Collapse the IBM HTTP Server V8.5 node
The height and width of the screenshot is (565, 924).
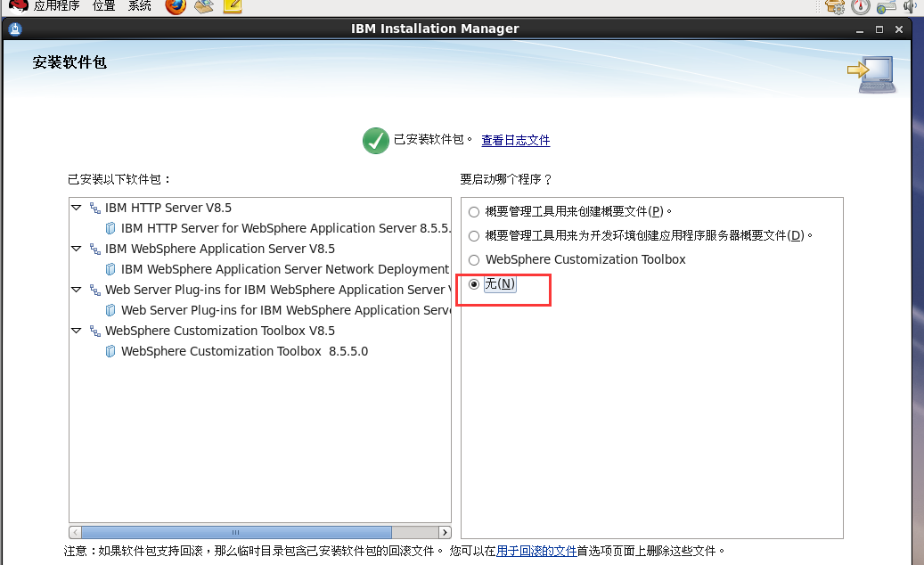(x=76, y=208)
